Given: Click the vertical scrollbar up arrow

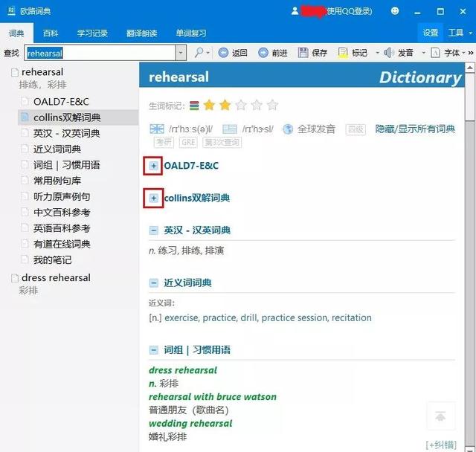Looking at the screenshot, I should pyautogui.click(x=470, y=68).
